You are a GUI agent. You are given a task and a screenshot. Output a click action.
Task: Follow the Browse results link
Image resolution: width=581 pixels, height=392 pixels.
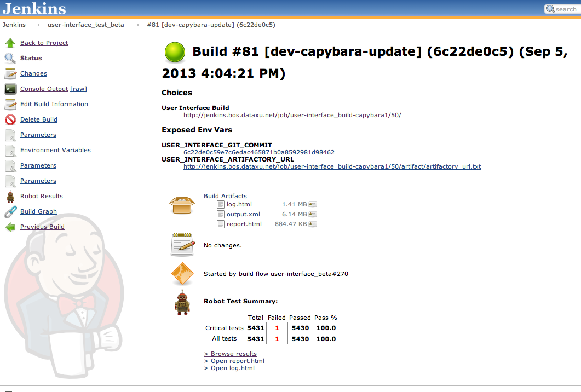click(230, 354)
